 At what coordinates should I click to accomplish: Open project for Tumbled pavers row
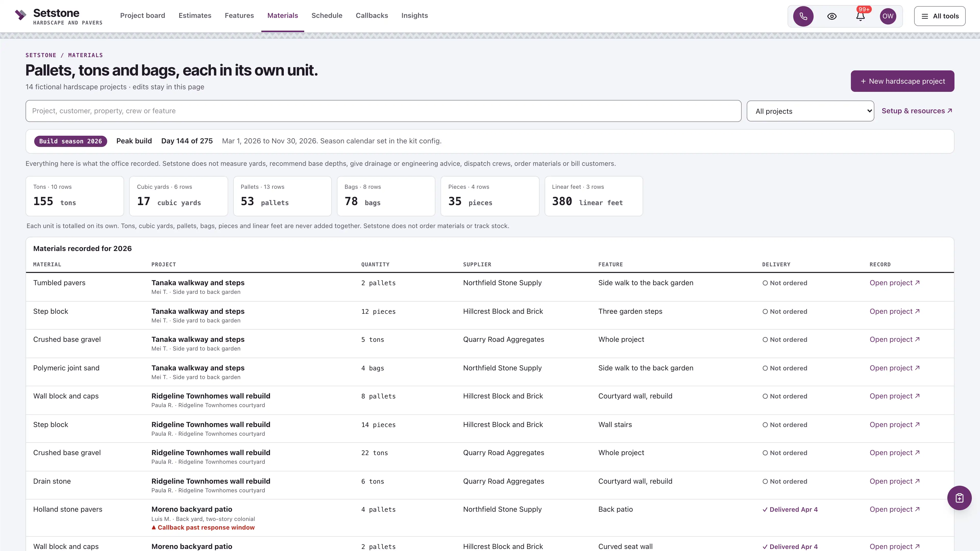click(x=895, y=283)
